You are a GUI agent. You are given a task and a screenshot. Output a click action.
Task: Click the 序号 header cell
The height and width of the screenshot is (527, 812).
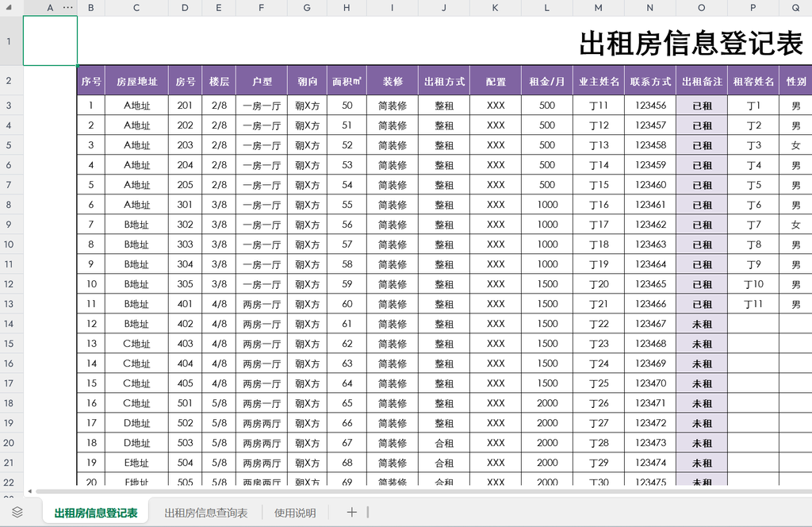point(91,82)
